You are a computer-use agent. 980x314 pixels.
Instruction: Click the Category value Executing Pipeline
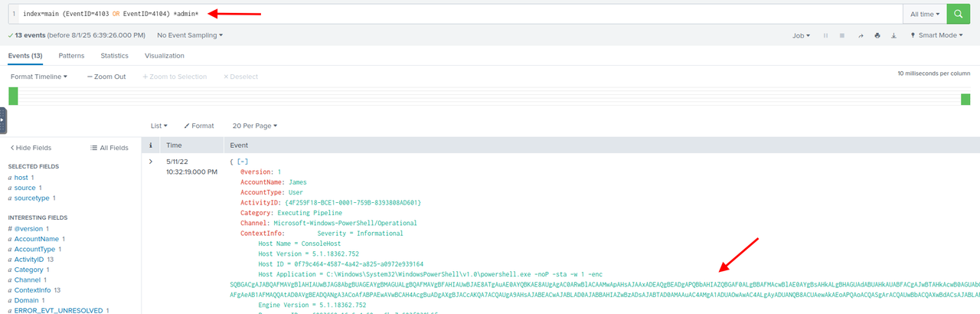[312, 213]
